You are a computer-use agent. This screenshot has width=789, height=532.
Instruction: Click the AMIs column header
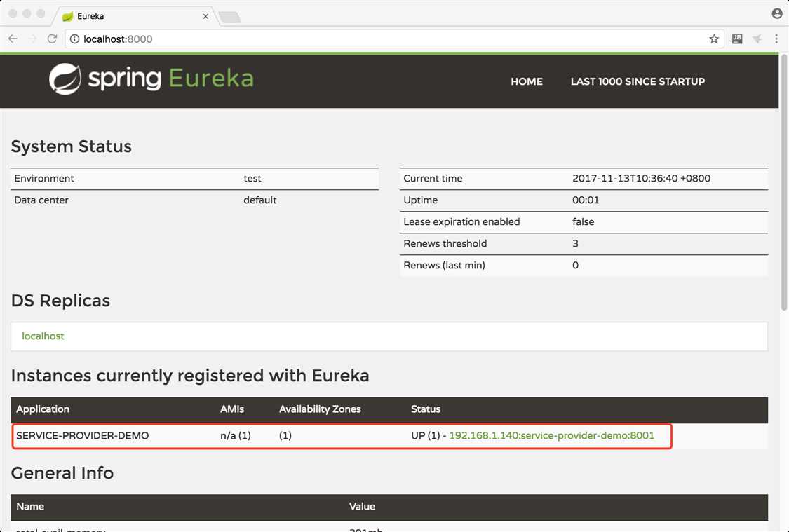point(232,409)
